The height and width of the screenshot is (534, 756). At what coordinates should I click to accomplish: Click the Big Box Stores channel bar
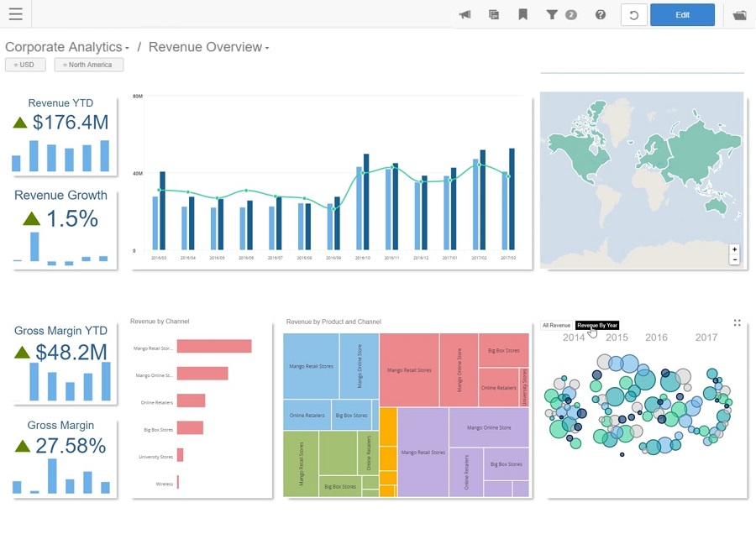(x=190, y=427)
